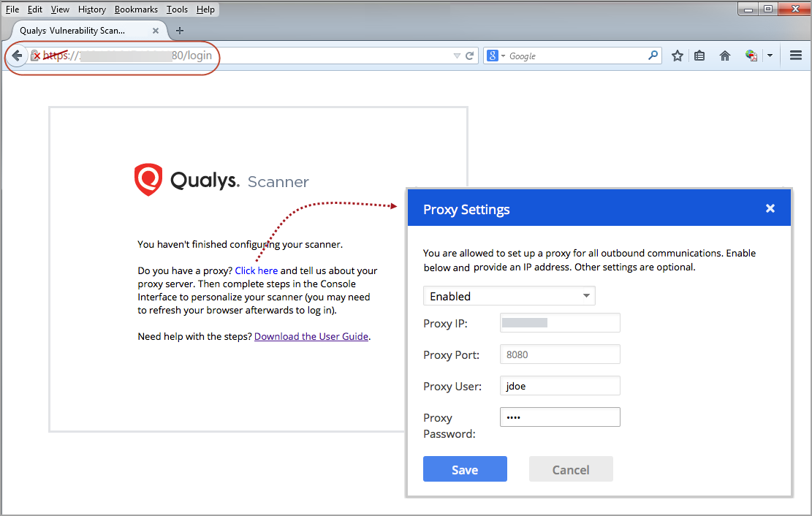Viewport: 812px width, 516px height.
Task: Open a new tab with plus
Action: (x=180, y=31)
